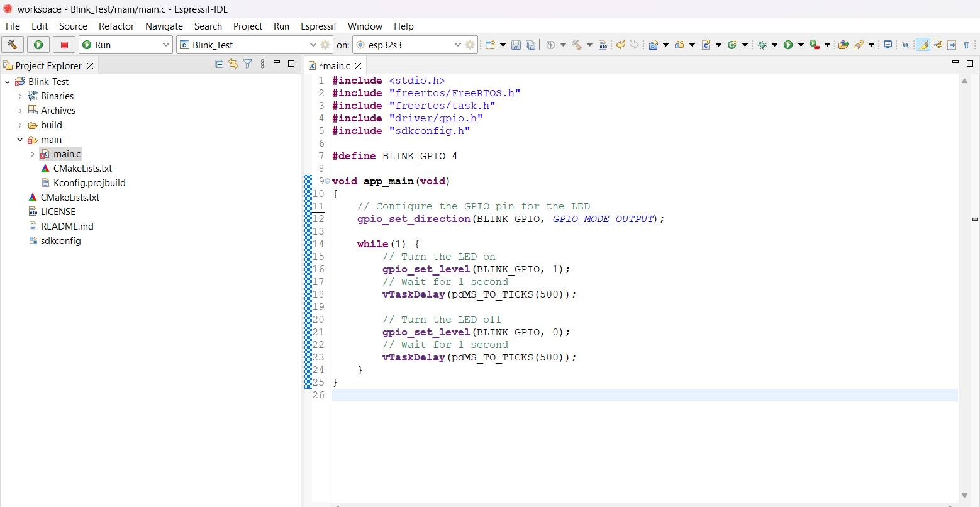The height and width of the screenshot is (507, 980).
Task: Open the Project Explorer filter icon
Action: point(248,64)
